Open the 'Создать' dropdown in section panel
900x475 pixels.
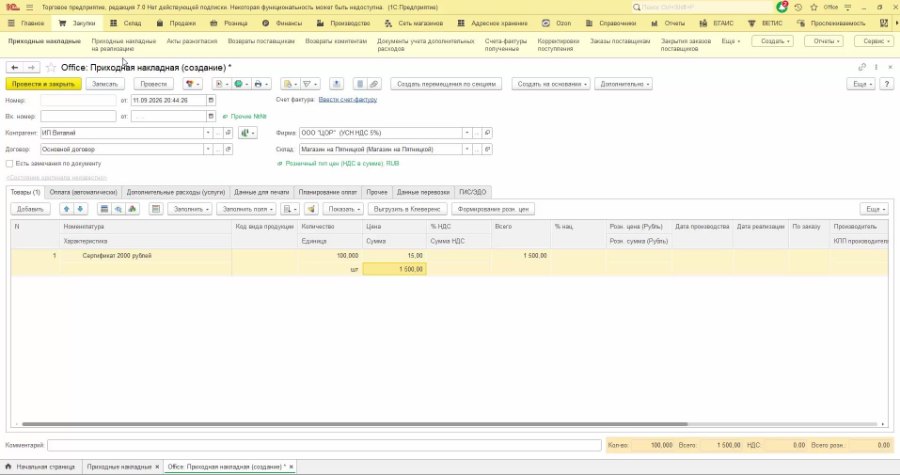pos(774,41)
